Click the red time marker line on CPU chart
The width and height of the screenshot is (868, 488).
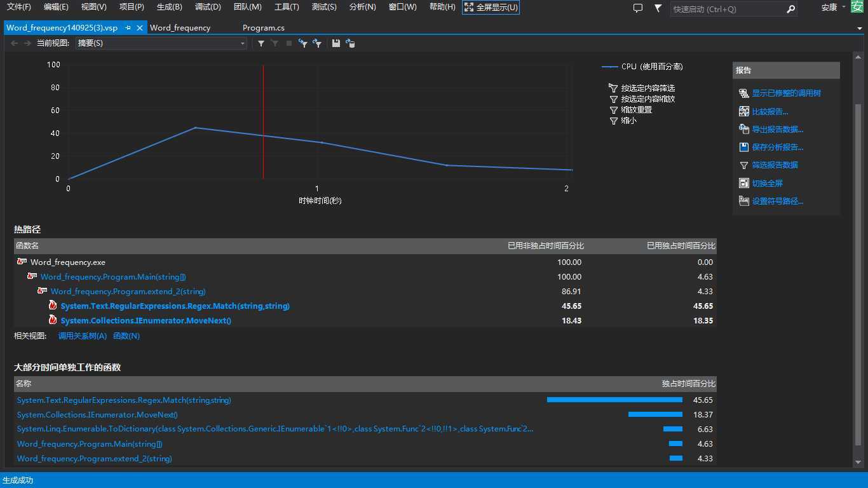click(263, 122)
